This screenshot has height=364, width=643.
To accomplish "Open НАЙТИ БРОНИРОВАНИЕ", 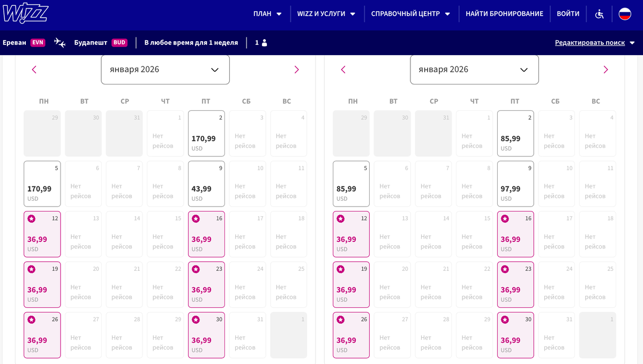I will 504,14.
